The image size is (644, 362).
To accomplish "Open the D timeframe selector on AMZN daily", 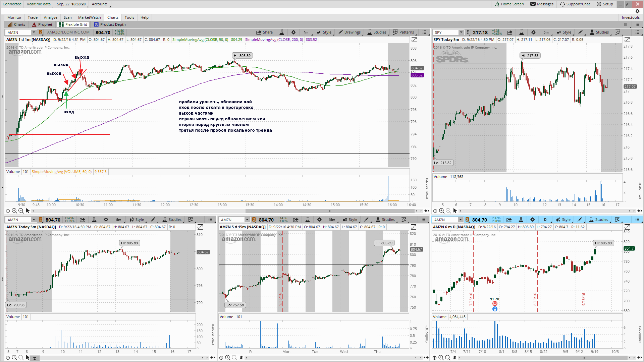I will coord(545,220).
